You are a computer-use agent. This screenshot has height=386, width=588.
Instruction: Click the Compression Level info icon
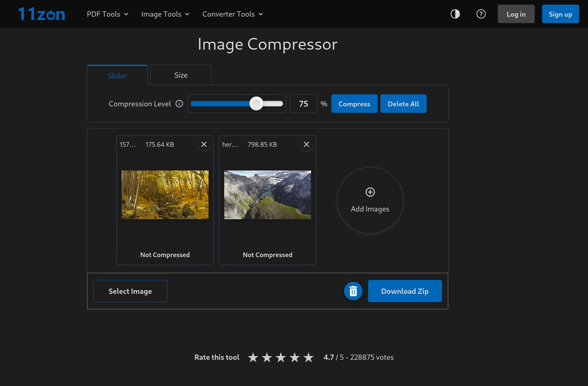coord(179,104)
